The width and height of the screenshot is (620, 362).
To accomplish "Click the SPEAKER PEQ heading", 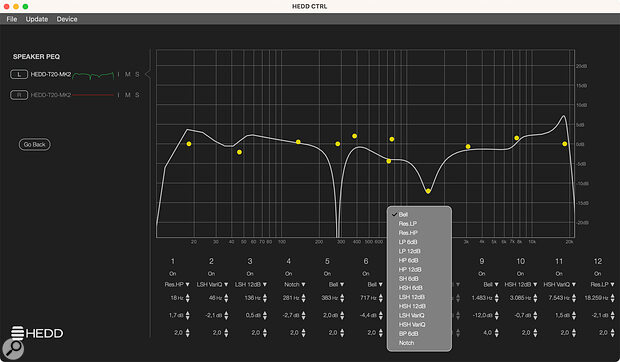I will point(36,57).
